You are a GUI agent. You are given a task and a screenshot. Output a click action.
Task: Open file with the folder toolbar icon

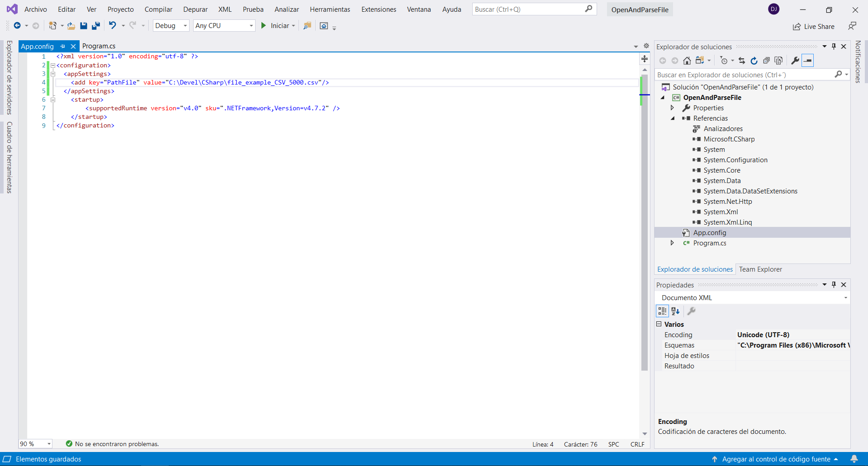(71, 26)
